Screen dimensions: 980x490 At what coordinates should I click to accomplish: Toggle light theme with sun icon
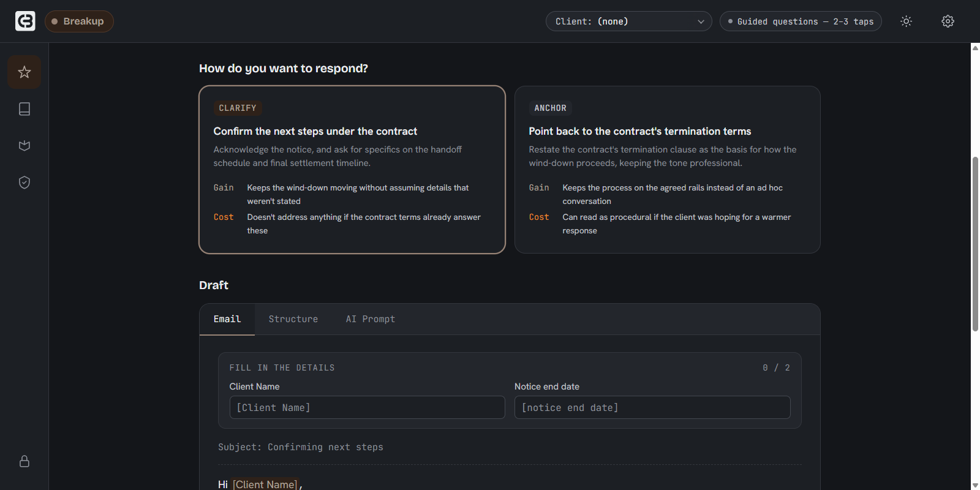click(907, 21)
